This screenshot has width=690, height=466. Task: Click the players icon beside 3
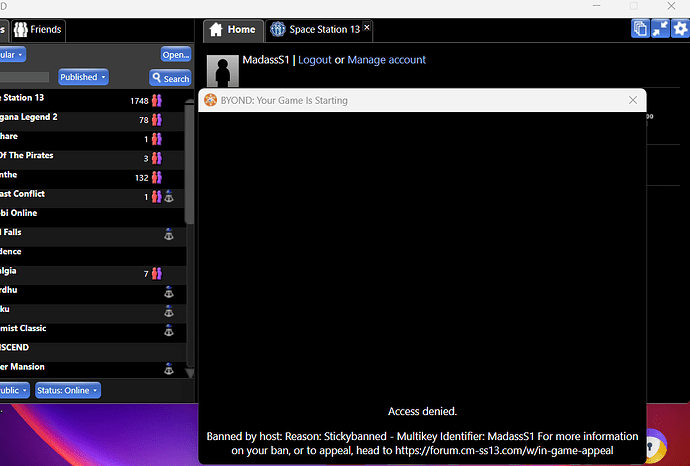tap(157, 158)
